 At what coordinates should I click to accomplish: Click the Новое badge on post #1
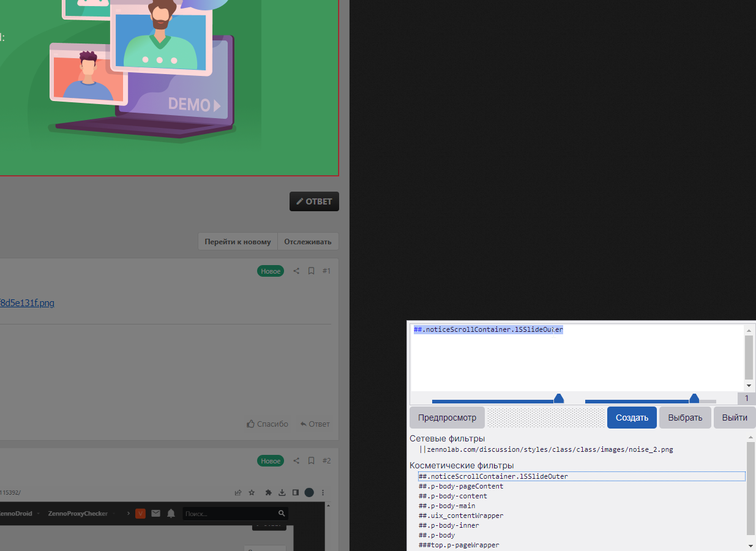(271, 271)
